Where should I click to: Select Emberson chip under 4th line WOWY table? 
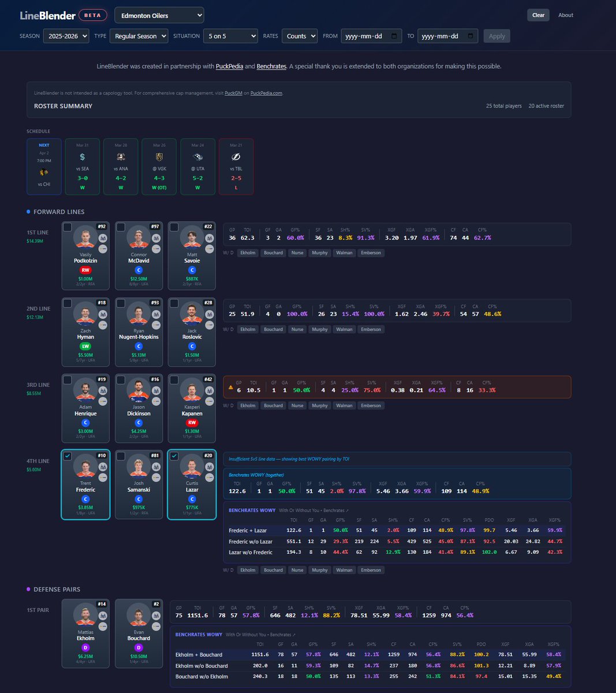371,570
